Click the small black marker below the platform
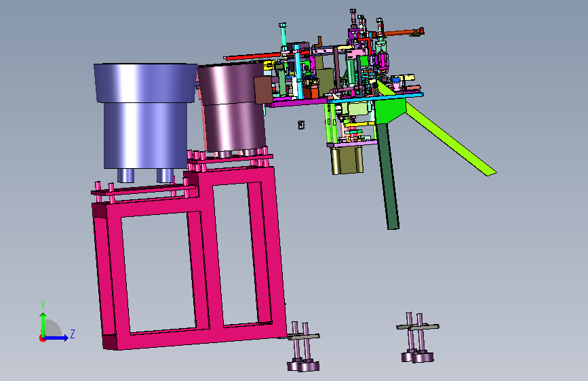Viewport: 588px width, 381px height. coord(301,125)
